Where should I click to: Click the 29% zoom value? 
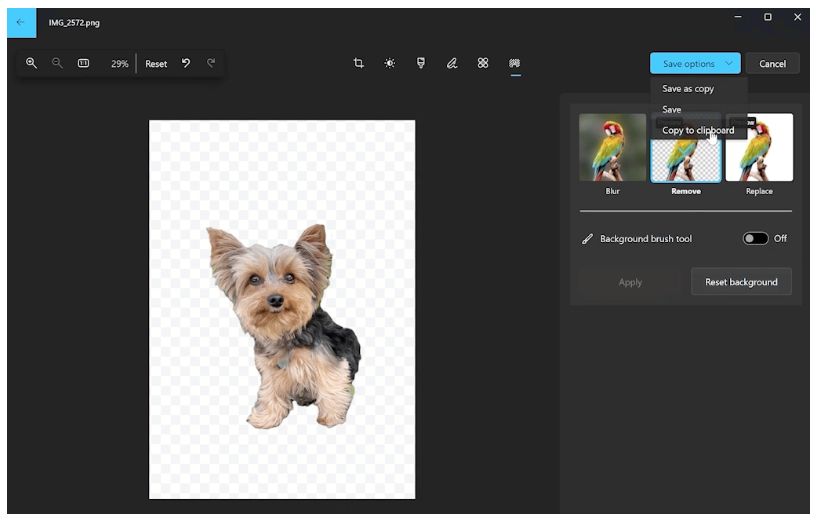[x=119, y=64]
